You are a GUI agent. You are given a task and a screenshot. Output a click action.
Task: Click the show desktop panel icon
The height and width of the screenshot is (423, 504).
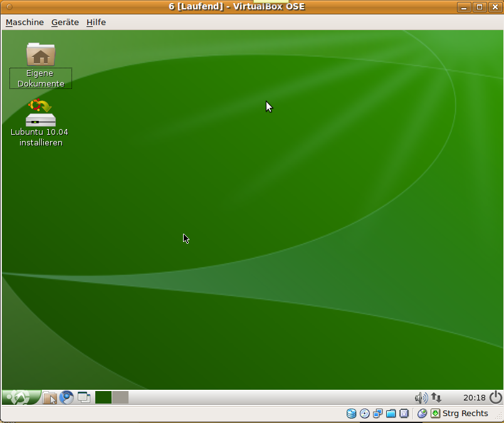(84, 397)
